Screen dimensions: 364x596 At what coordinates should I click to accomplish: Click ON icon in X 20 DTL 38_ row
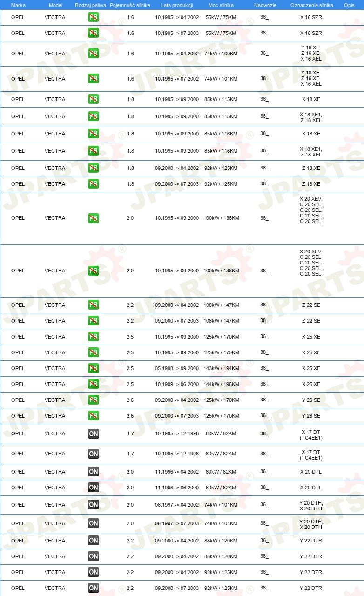(x=94, y=488)
